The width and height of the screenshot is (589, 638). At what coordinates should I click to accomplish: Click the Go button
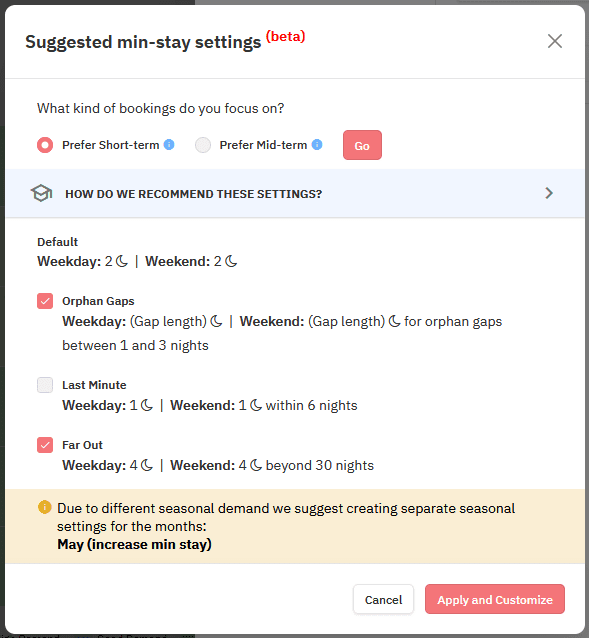pos(362,145)
